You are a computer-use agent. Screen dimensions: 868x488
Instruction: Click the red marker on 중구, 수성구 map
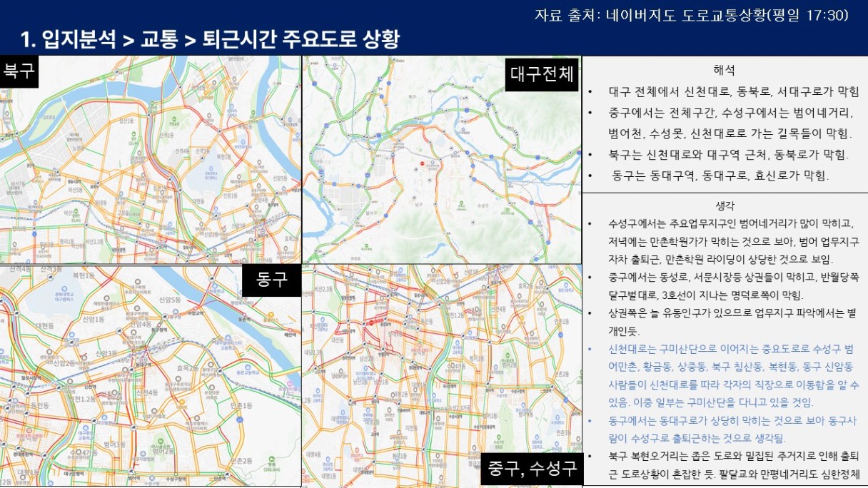371,322
